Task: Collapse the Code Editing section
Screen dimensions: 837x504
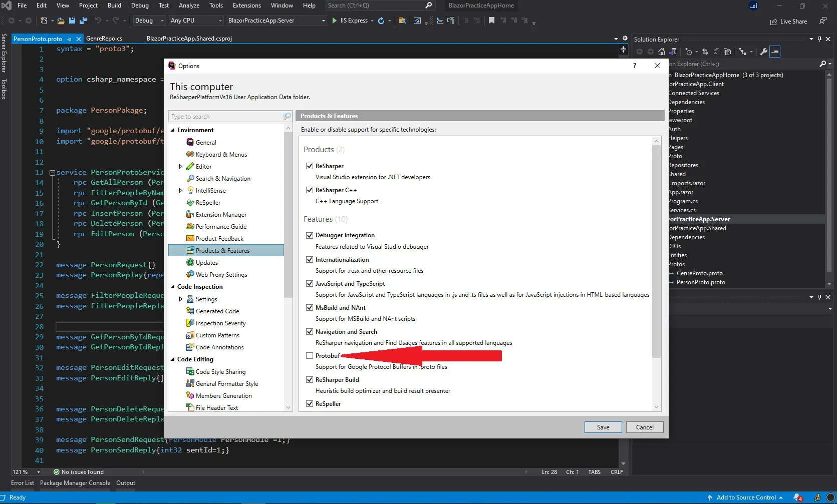Action: [x=173, y=359]
